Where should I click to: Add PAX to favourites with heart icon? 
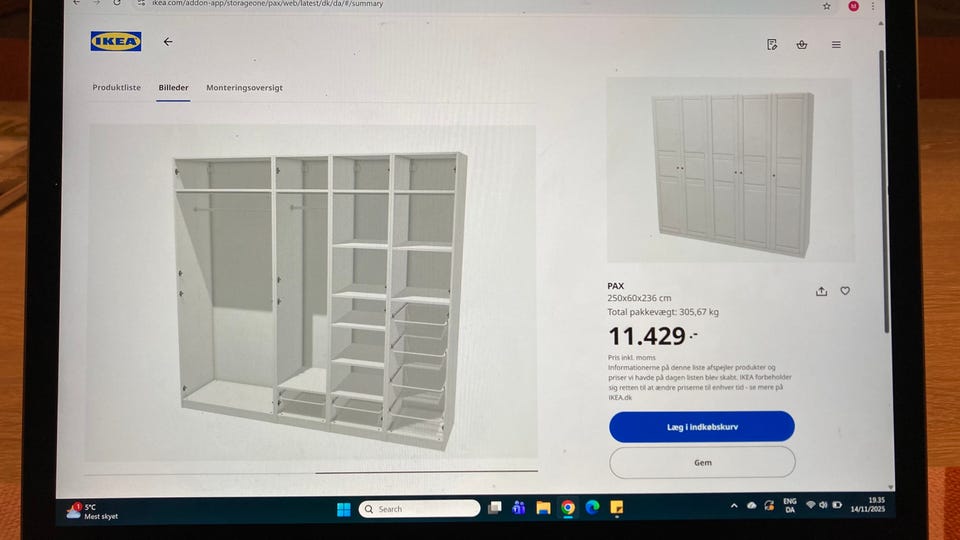click(x=845, y=291)
